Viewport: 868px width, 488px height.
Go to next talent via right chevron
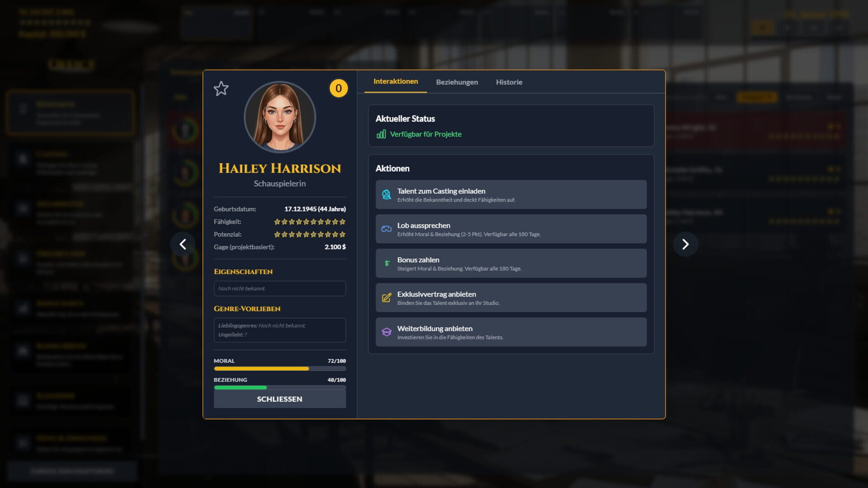tap(685, 244)
